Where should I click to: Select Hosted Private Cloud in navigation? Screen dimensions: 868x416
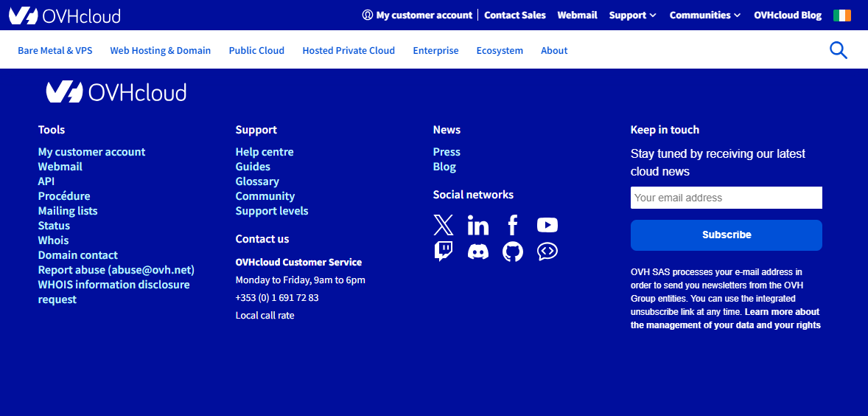[x=349, y=51]
